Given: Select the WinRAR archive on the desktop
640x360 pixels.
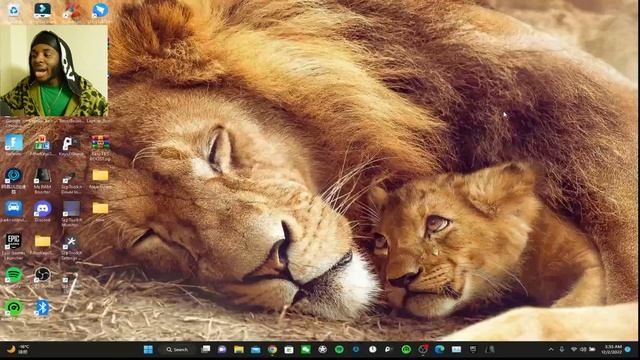Looking at the screenshot, I should [x=100, y=142].
